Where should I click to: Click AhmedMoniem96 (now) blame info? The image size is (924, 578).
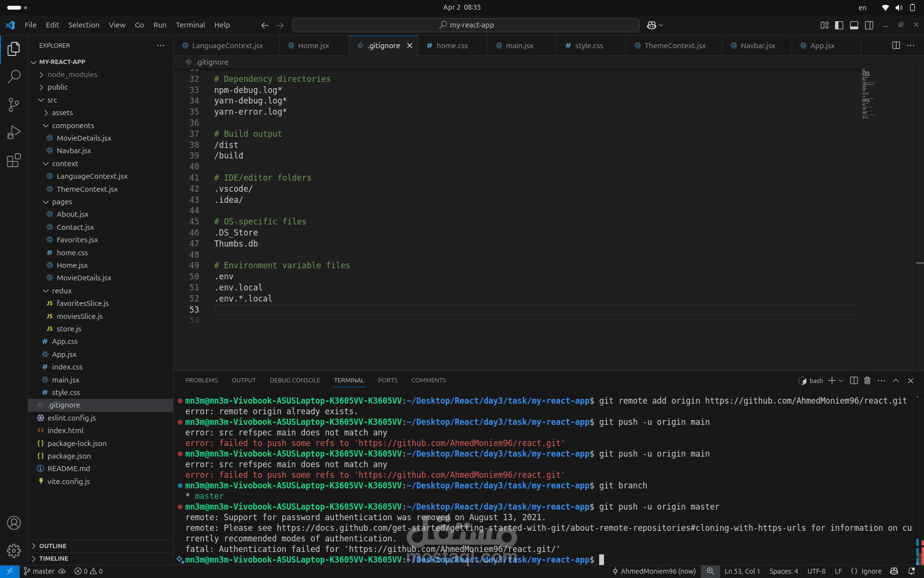click(x=654, y=571)
